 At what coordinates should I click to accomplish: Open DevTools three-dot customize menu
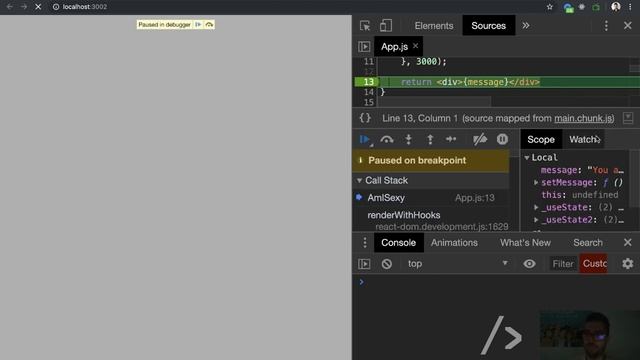point(606,26)
